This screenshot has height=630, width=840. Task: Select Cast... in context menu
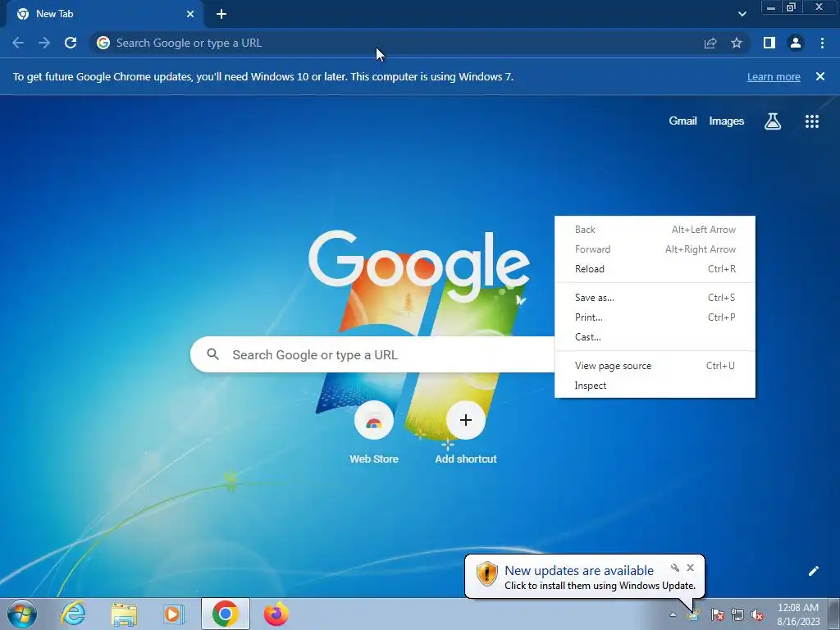pyautogui.click(x=655, y=337)
